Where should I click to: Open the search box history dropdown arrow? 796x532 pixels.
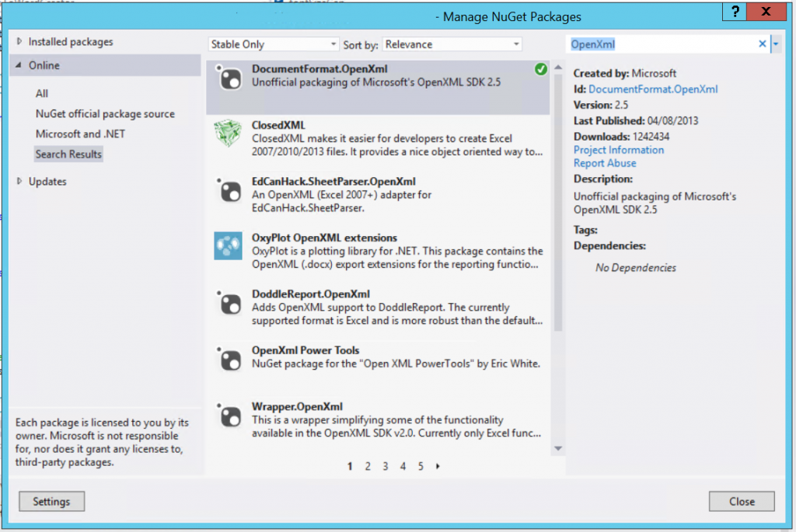coord(776,44)
